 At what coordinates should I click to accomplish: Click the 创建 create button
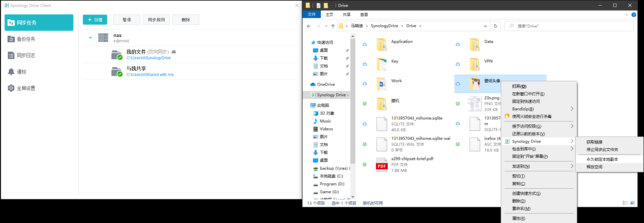(x=95, y=20)
